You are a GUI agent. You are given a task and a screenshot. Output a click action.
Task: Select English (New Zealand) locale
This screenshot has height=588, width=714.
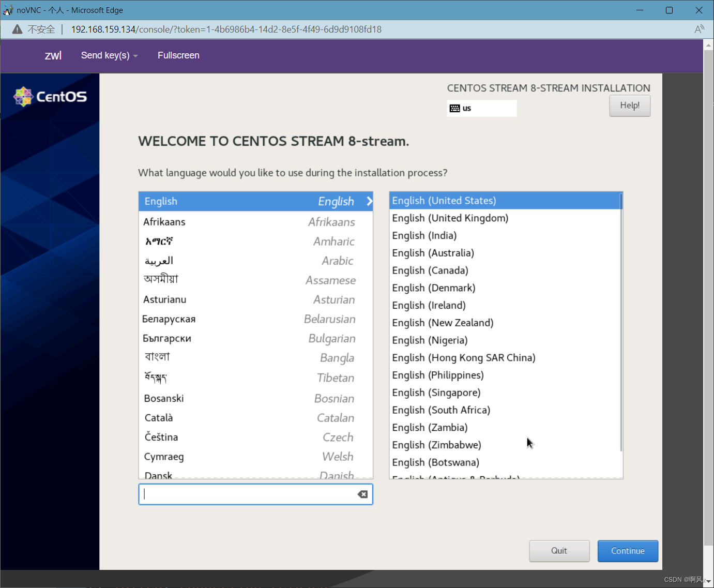(x=505, y=323)
